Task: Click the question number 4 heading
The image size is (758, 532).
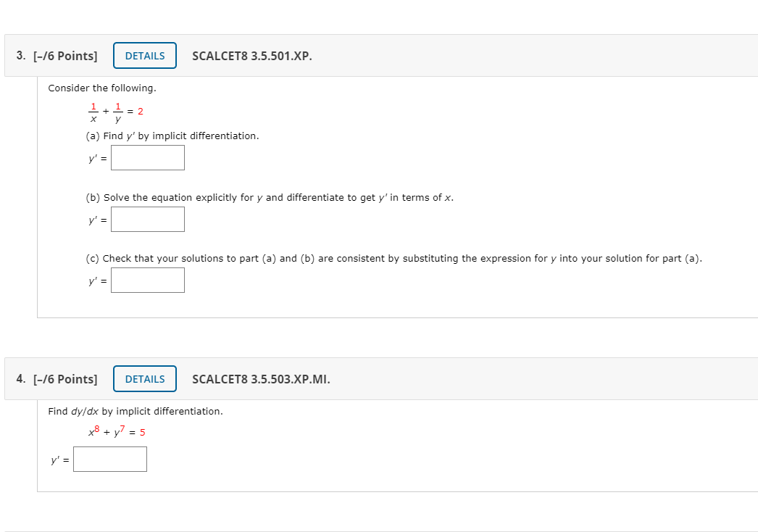Action: pyautogui.click(x=20, y=378)
